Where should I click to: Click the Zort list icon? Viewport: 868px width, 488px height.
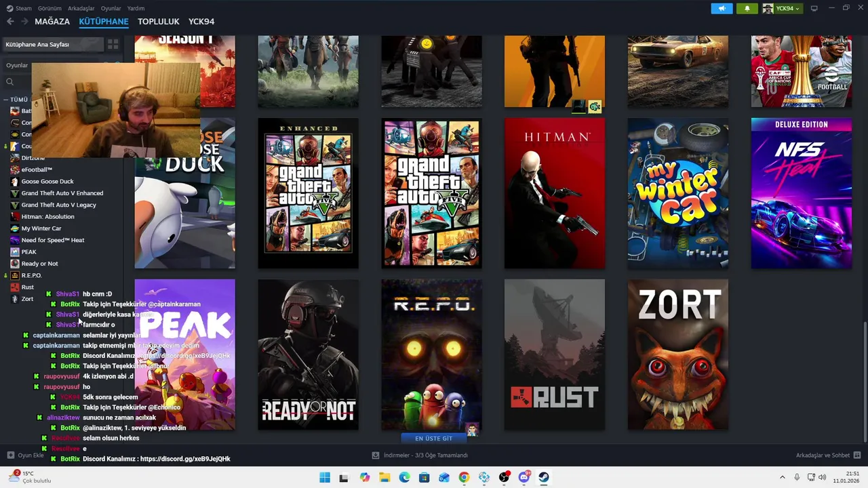(15, 299)
